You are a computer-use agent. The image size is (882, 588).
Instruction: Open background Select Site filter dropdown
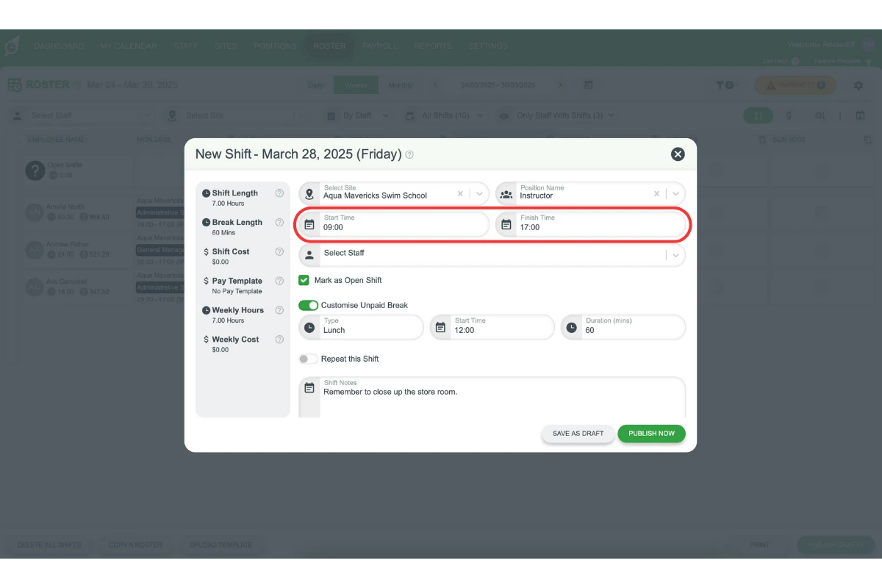(237, 115)
